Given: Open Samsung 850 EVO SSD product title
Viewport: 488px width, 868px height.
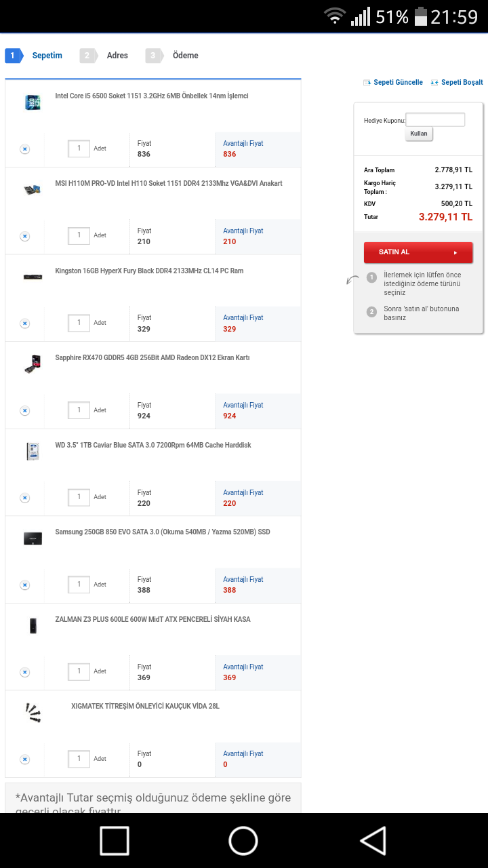Looking at the screenshot, I should click(163, 532).
